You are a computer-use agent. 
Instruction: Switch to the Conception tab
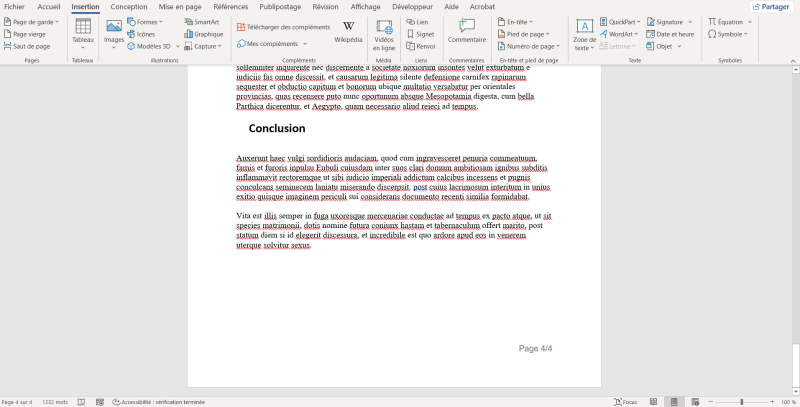129,7
